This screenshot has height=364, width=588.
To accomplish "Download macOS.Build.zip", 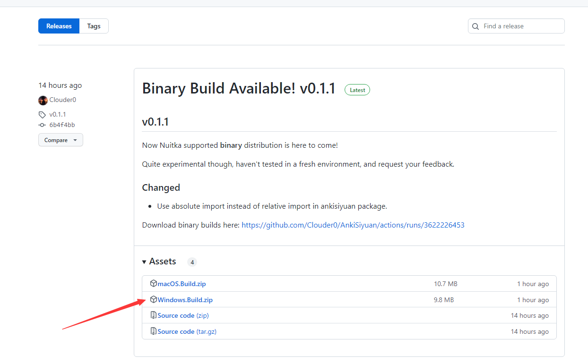I will pyautogui.click(x=182, y=284).
